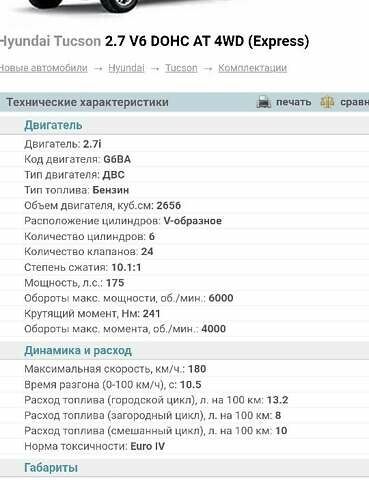The image size is (369, 480).
Task: Open the сравнить compare link
Action: click(x=354, y=102)
